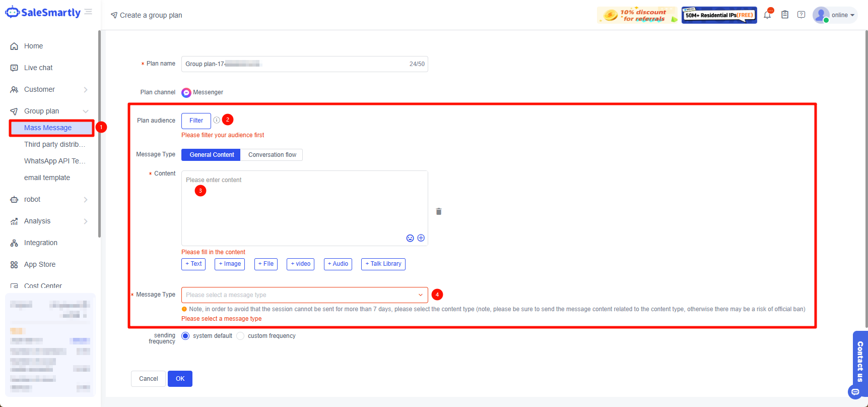Open the clipboard tasks icon in header
Image resolution: width=868 pixels, height=407 pixels.
(x=784, y=15)
